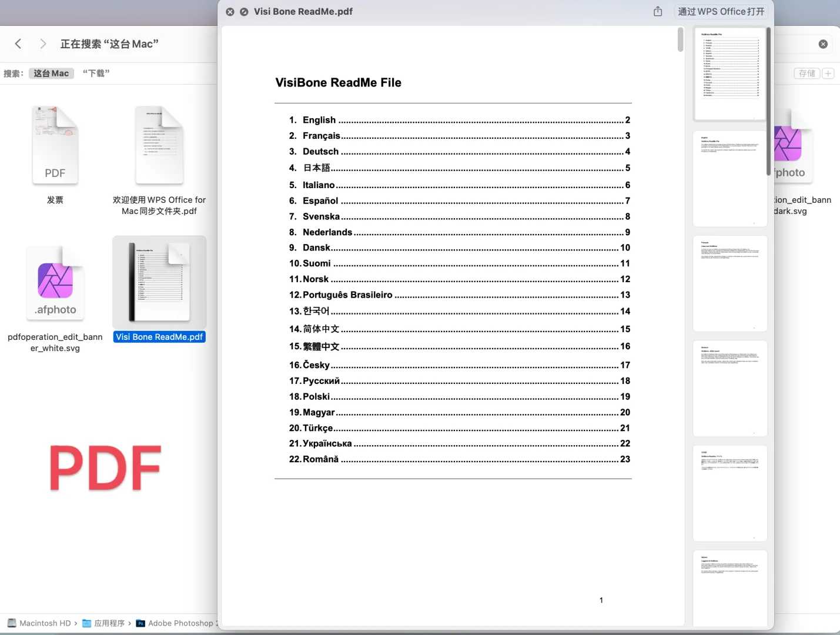Click the Deutsch contents entry
The height and width of the screenshot is (635, 840).
(459, 152)
